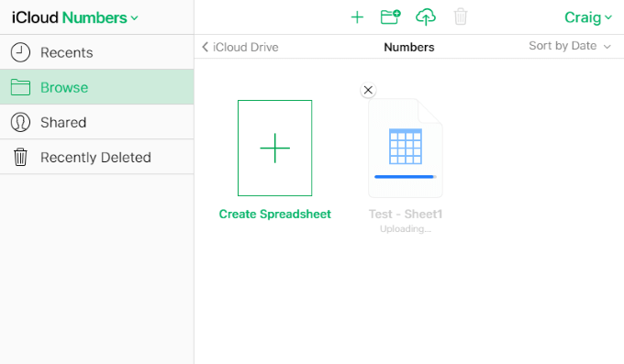The width and height of the screenshot is (624, 364).
Task: Click the cloud upload icon
Action: point(426,17)
